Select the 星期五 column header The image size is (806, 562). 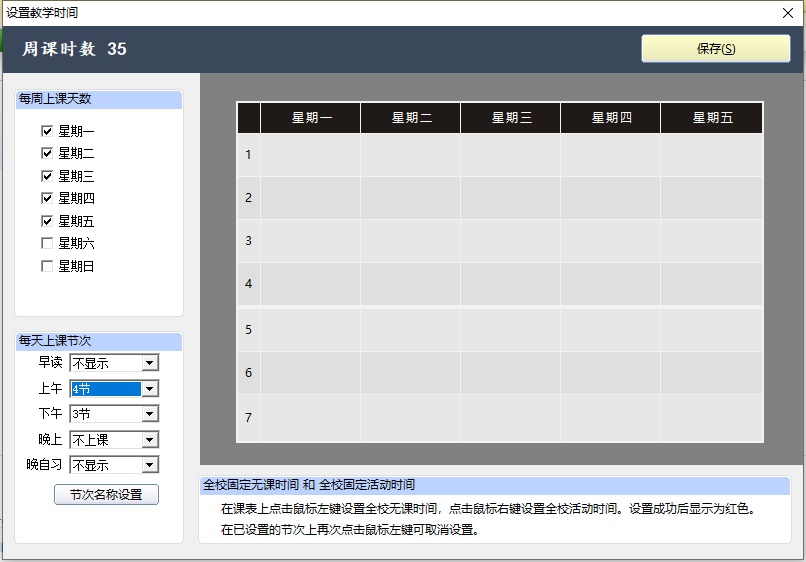[x=711, y=118]
